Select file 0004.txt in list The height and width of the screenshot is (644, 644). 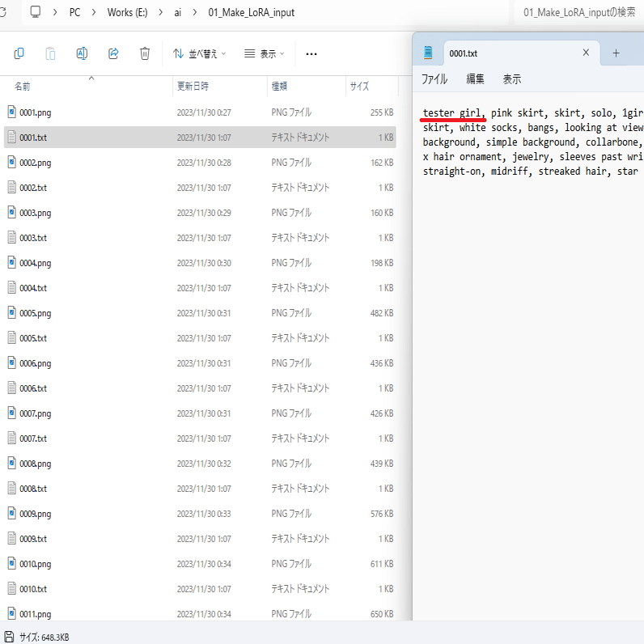tap(200, 287)
